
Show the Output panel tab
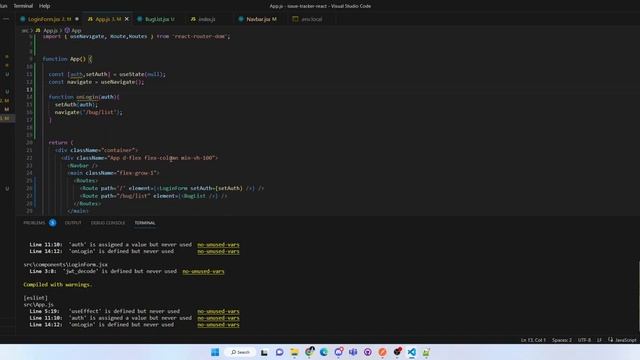pos(73,223)
